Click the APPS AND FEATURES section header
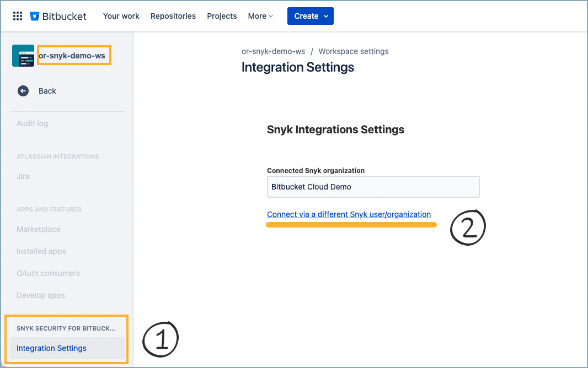Screen dimensions: 588x368 (49, 209)
